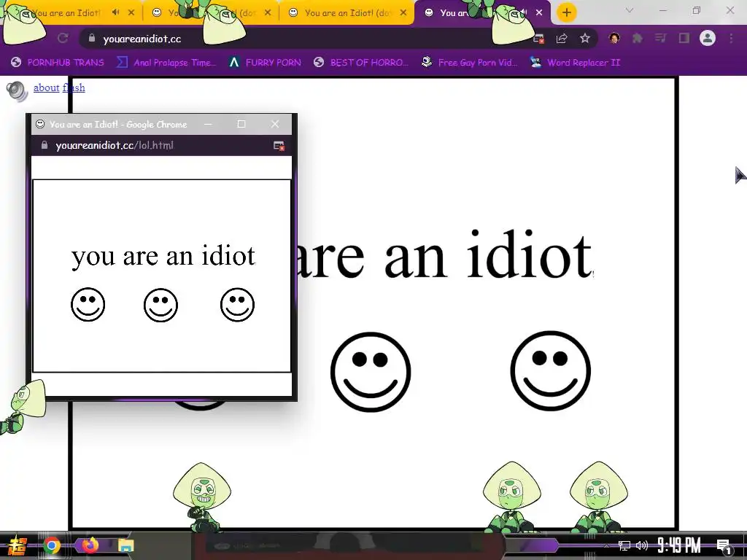This screenshot has width=747, height=560.
Task: Expand the tab search chevron
Action: tap(630, 10)
